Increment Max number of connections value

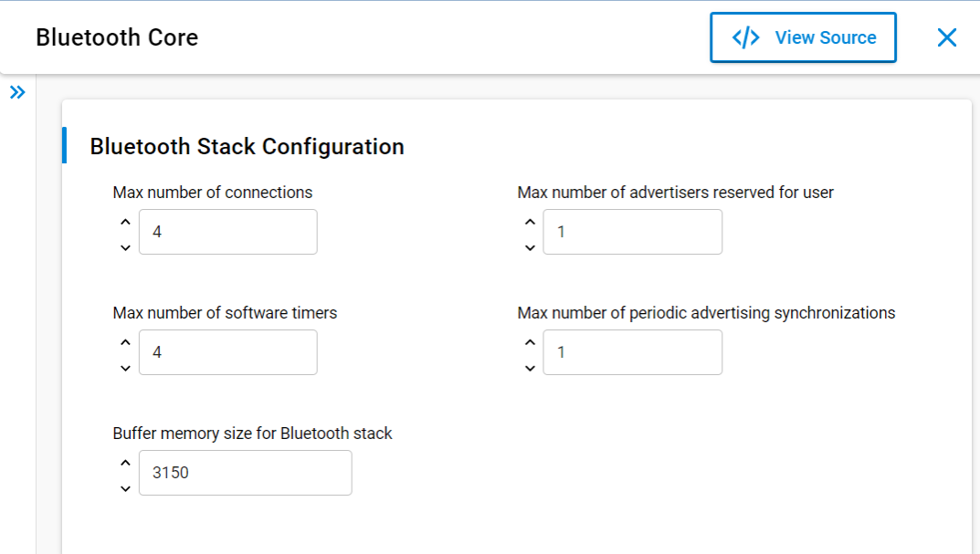(x=125, y=221)
